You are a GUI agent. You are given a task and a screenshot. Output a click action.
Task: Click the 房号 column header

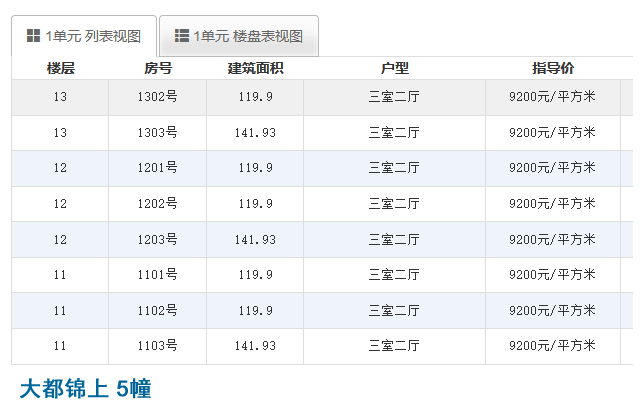(157, 68)
